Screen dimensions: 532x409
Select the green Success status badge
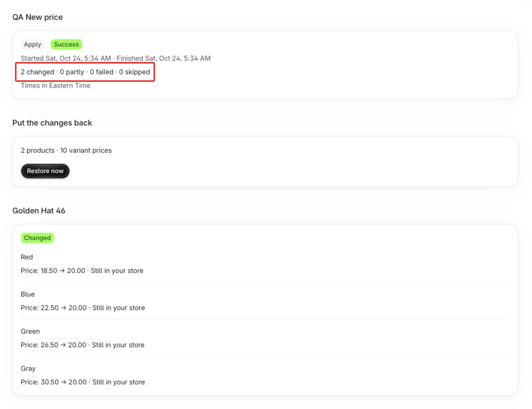66,44
